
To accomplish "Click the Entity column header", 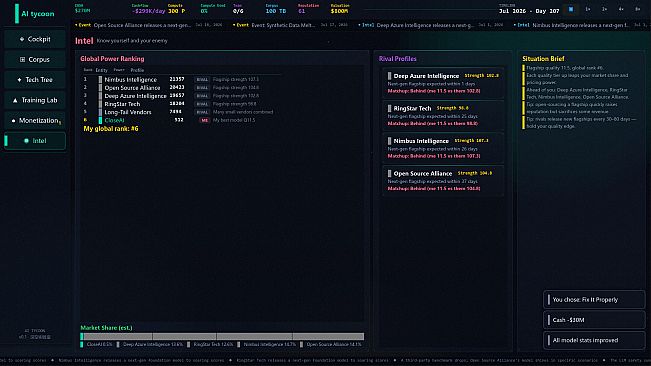I will [101, 70].
